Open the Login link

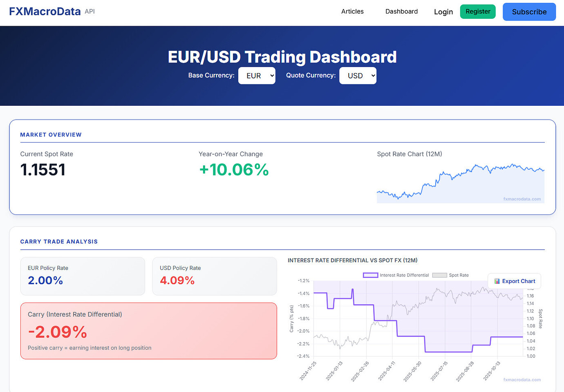click(443, 12)
